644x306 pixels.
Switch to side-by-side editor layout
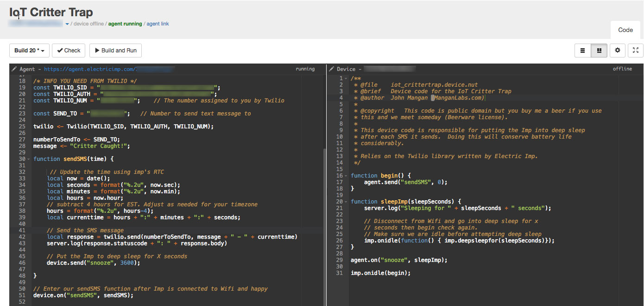599,51
